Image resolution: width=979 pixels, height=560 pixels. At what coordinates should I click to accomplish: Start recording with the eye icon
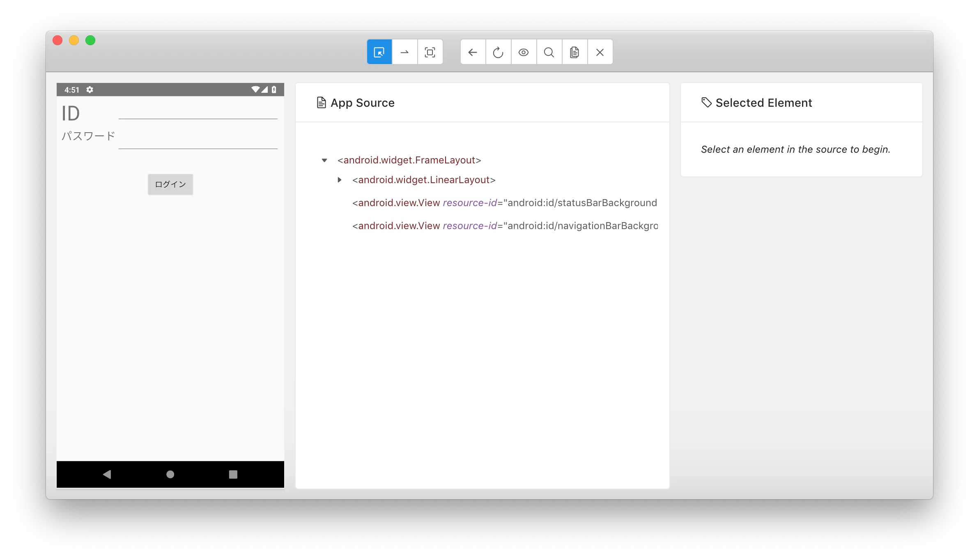pos(524,52)
